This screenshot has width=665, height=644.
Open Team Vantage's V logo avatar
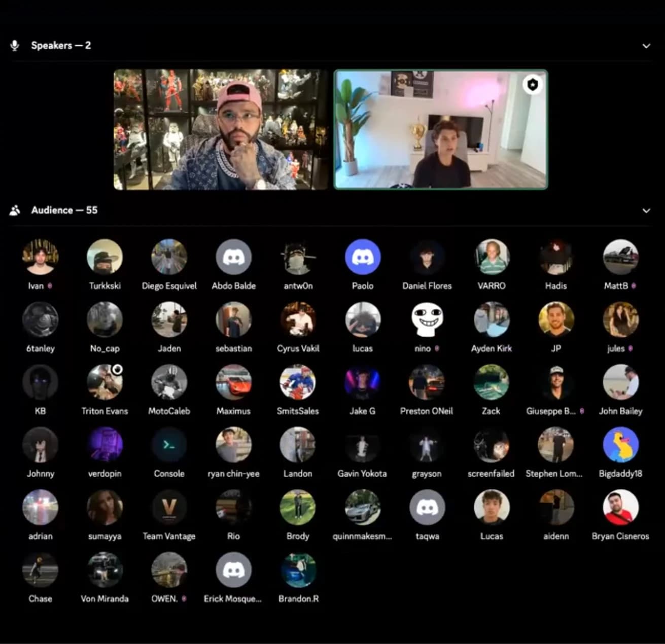tap(169, 508)
